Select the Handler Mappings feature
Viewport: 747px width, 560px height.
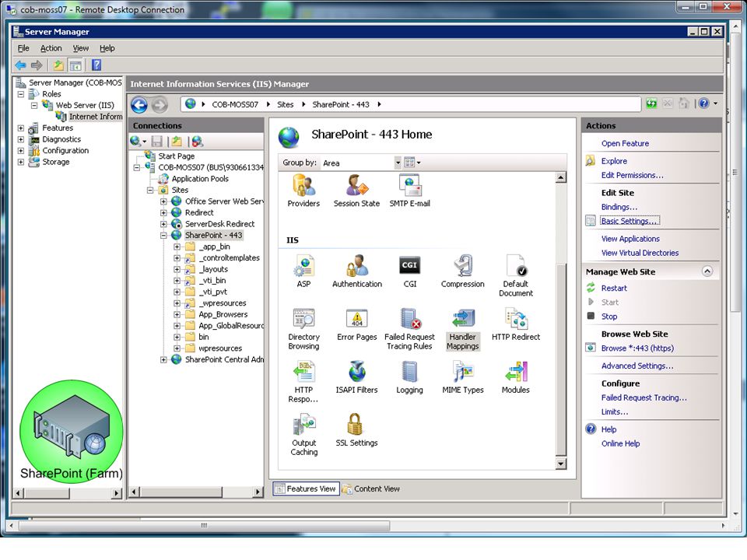(x=462, y=329)
